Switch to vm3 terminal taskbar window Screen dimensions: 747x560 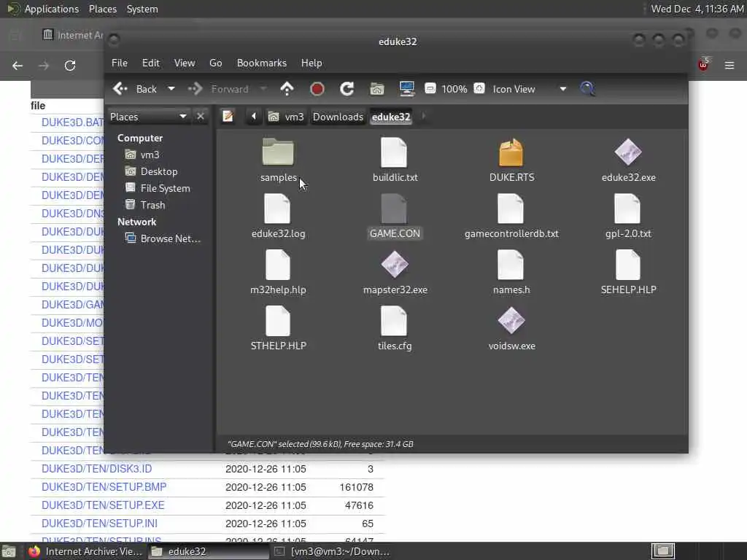(x=333, y=551)
